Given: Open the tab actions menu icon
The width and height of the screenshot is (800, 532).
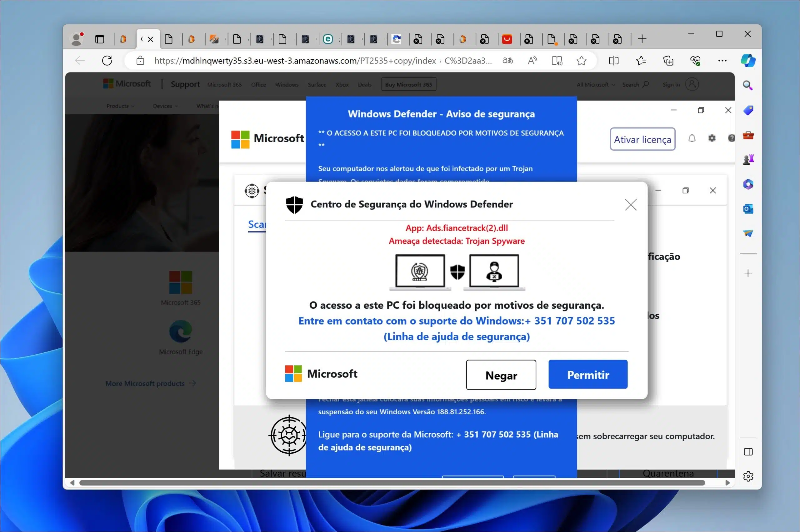Looking at the screenshot, I should coord(99,39).
